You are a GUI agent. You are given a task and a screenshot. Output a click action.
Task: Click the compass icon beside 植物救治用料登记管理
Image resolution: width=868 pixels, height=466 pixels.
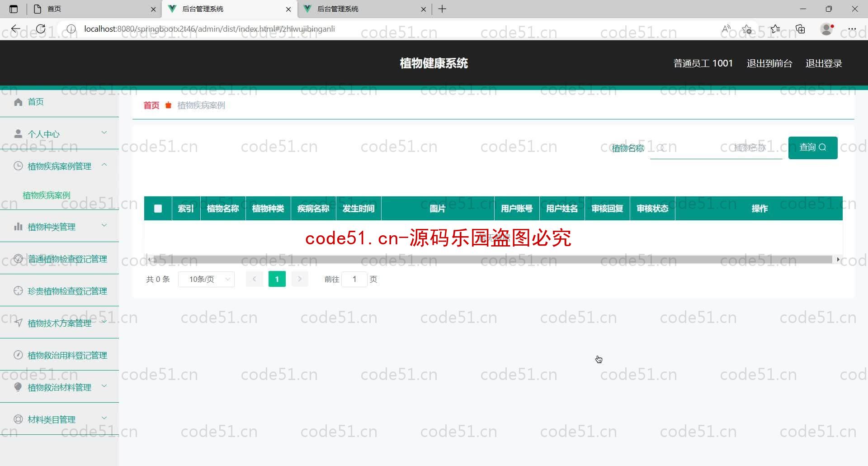tap(18, 355)
